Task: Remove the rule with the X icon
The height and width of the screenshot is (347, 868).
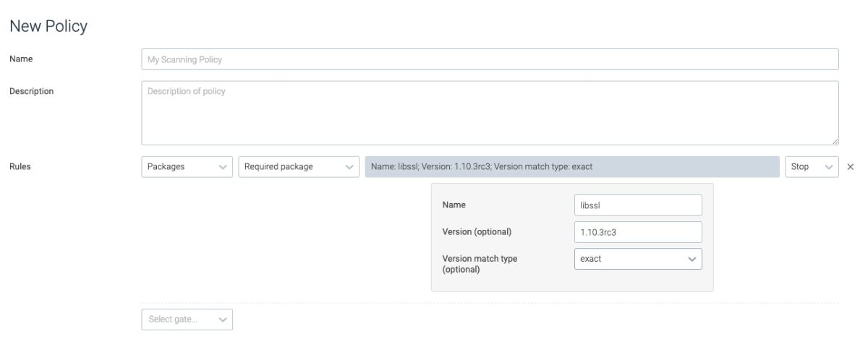Action: tap(850, 167)
